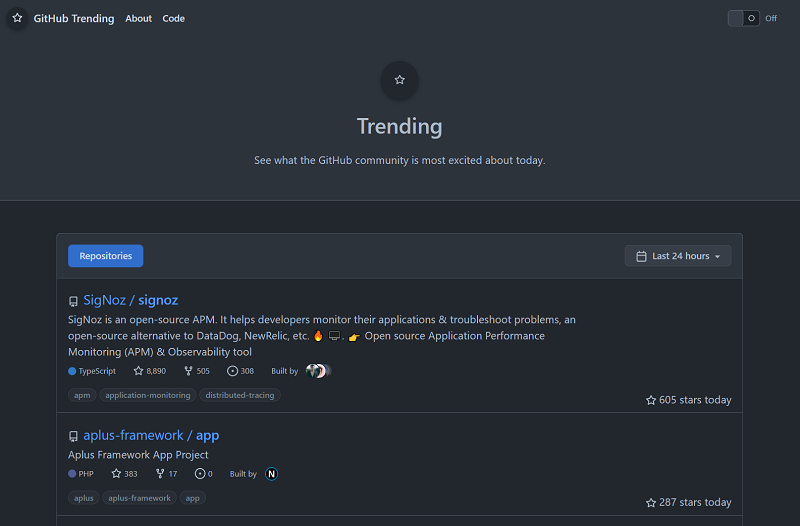Screen dimensions: 800x526
Task: Select the distributed-tracing topic tag
Action: tap(240, 395)
